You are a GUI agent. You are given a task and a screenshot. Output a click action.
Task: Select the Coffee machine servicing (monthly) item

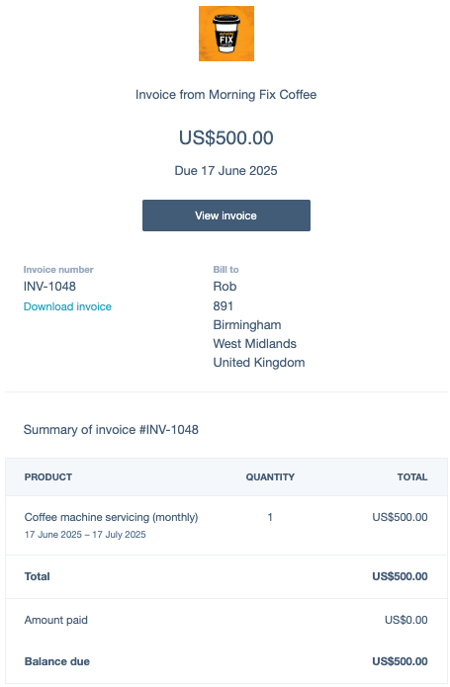click(x=111, y=517)
